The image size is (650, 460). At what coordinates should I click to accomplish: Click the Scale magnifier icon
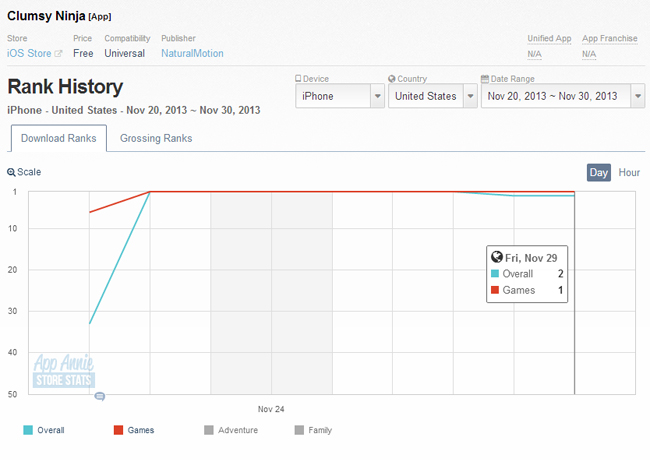[x=11, y=172]
